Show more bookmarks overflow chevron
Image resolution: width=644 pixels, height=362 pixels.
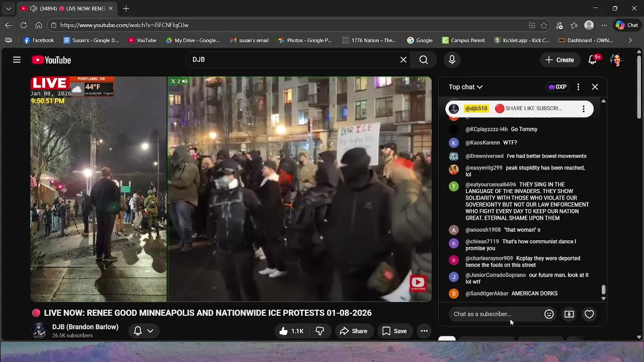630,40
